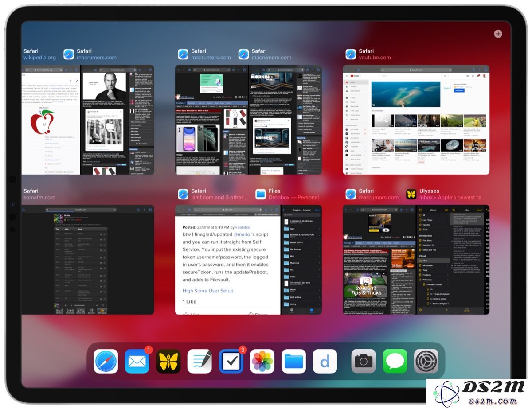Open Photos from the dock

pos(262,361)
